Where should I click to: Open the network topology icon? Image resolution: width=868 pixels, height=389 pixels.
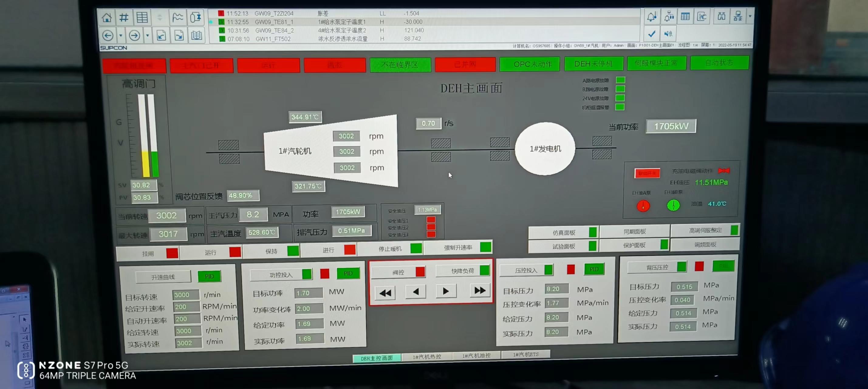[x=738, y=16]
